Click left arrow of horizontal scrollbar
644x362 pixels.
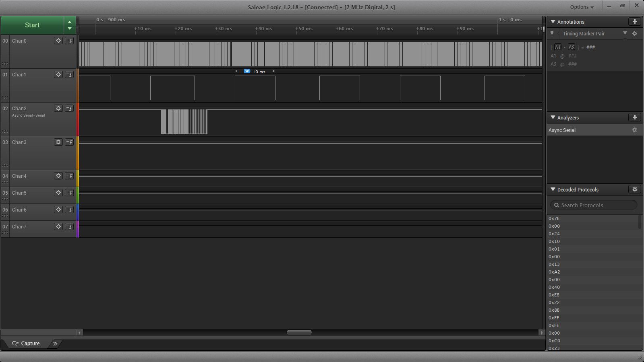[79, 333]
